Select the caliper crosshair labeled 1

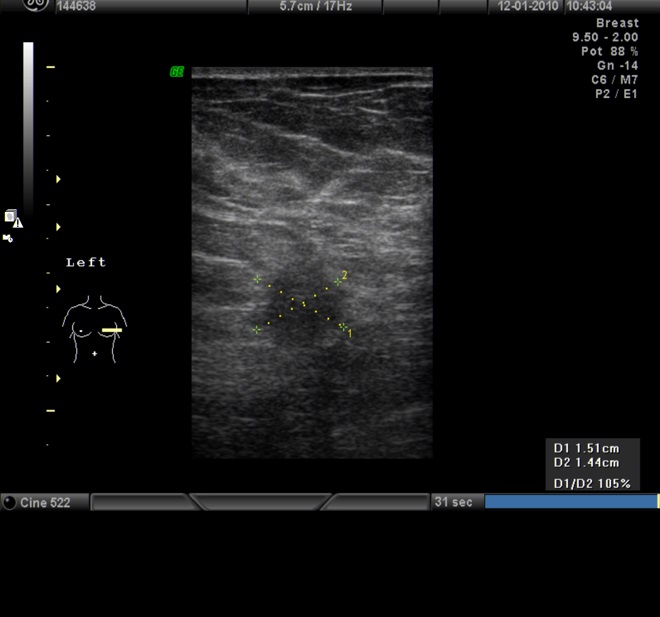pos(343,327)
